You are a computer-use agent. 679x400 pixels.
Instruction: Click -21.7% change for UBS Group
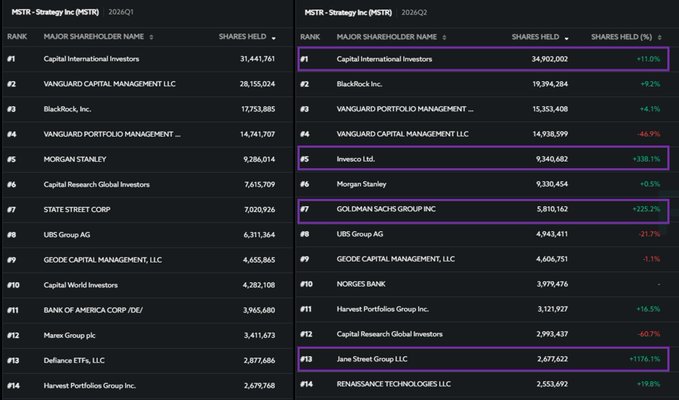click(x=650, y=234)
